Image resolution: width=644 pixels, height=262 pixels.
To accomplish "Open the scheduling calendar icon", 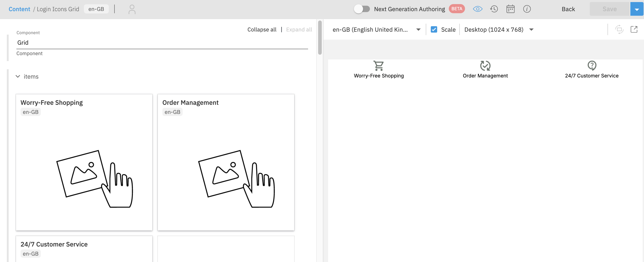I will tap(510, 9).
